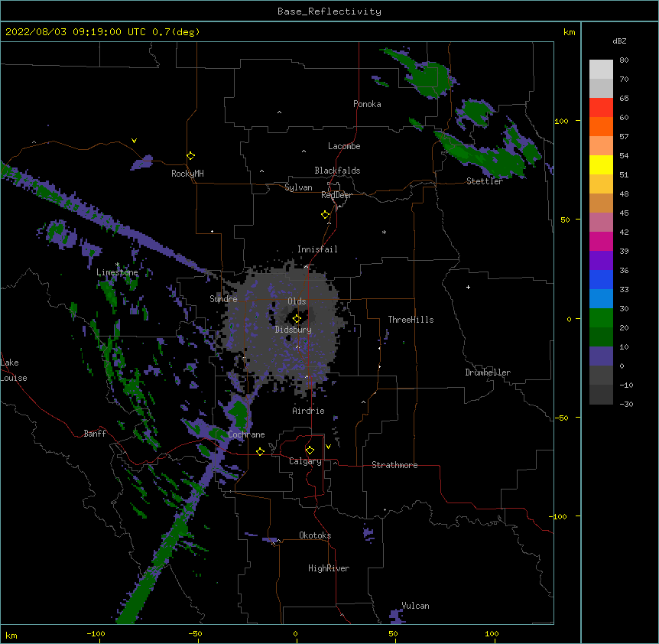Click the km label at bottom left
This screenshot has width=659, height=644.
coord(11,635)
